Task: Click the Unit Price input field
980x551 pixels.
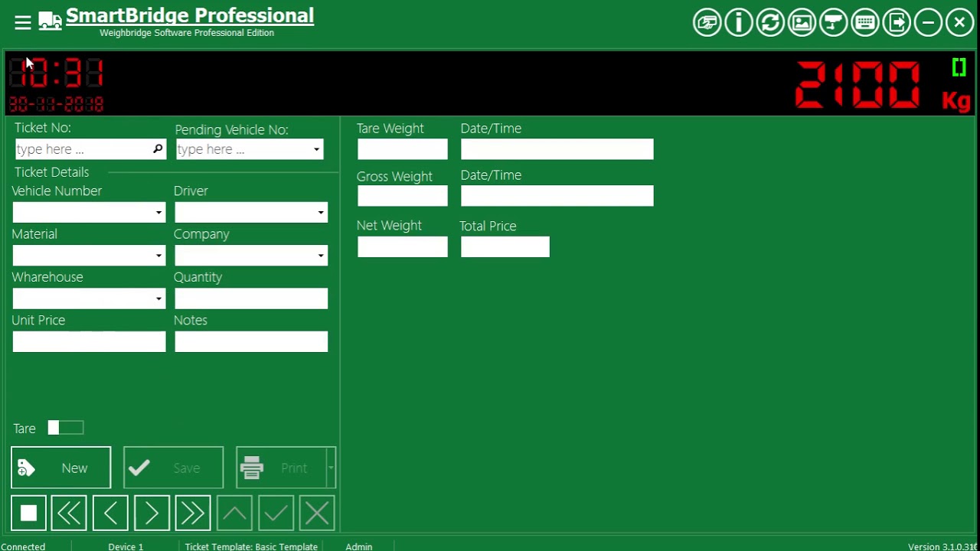Action: tap(89, 342)
